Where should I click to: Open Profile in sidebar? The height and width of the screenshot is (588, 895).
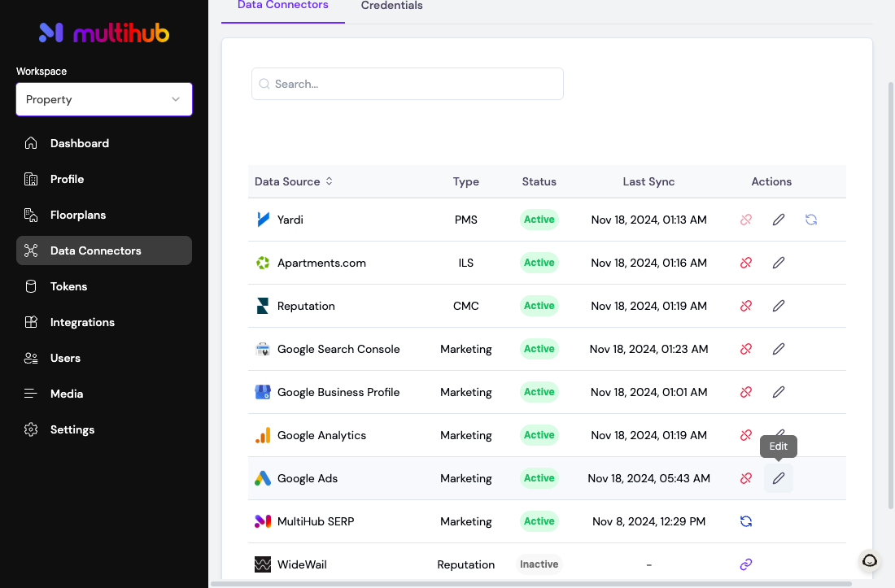[x=104, y=179]
